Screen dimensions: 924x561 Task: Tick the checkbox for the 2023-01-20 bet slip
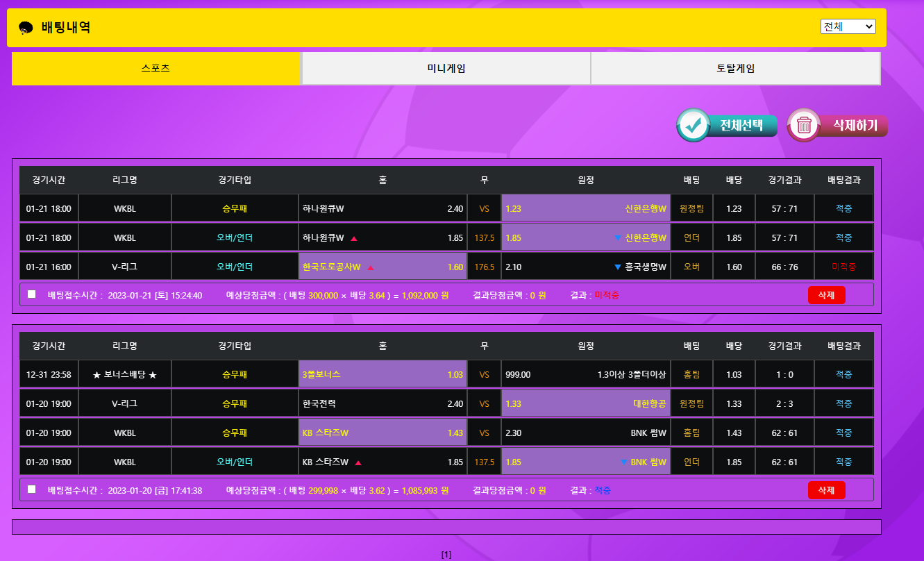tap(32, 489)
